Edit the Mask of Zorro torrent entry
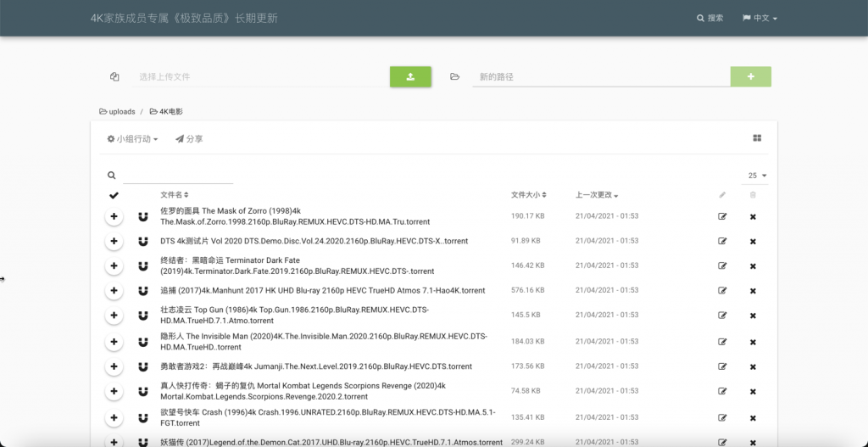Screen dimensions: 868x447 pyautogui.click(x=722, y=216)
